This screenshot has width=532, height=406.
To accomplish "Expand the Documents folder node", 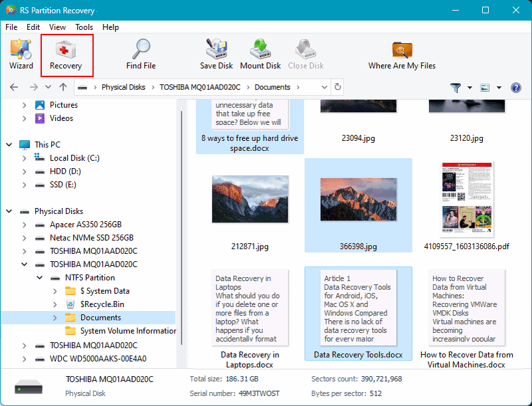I will tap(55, 318).
